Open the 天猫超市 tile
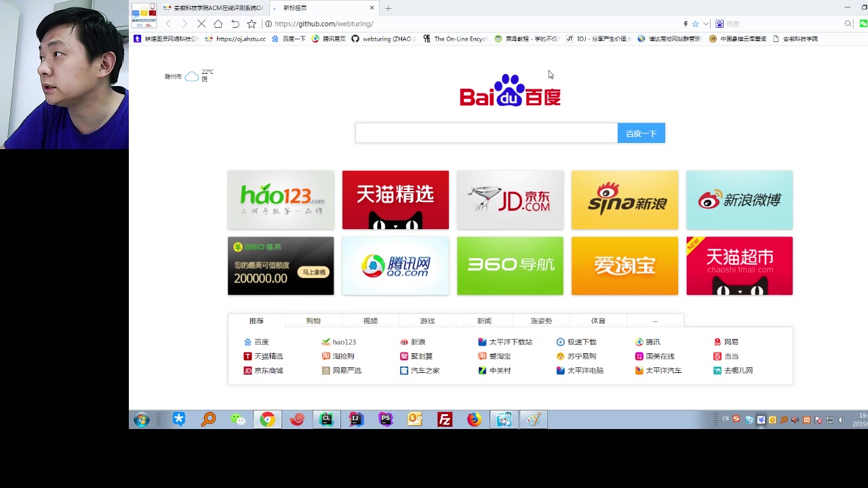This screenshot has width=868, height=488. click(739, 266)
